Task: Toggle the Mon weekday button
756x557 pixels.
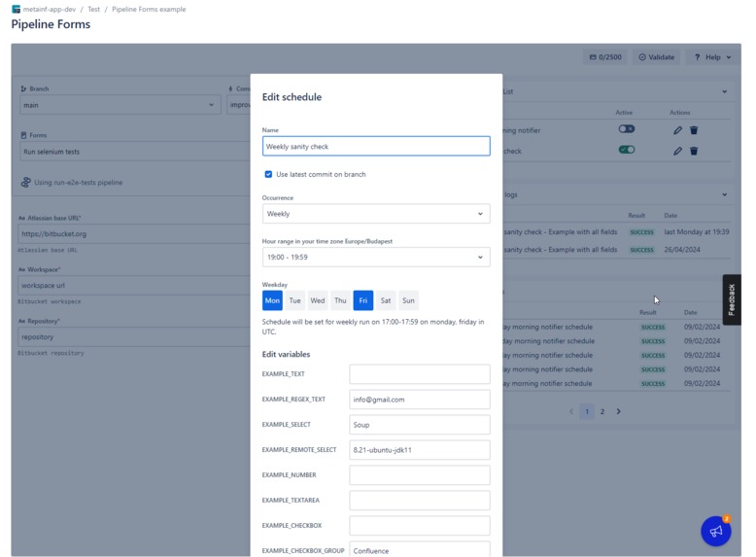Action: 272,300
